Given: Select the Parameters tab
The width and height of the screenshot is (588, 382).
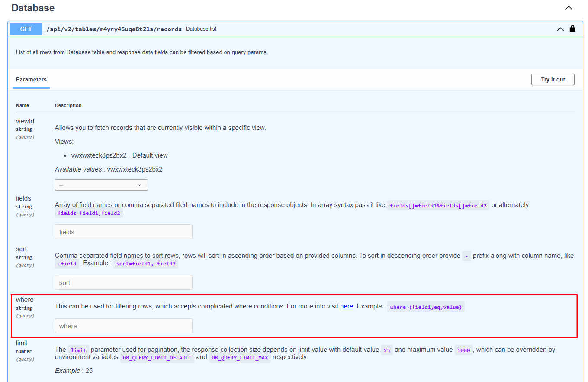Looking at the screenshot, I should tap(31, 79).
